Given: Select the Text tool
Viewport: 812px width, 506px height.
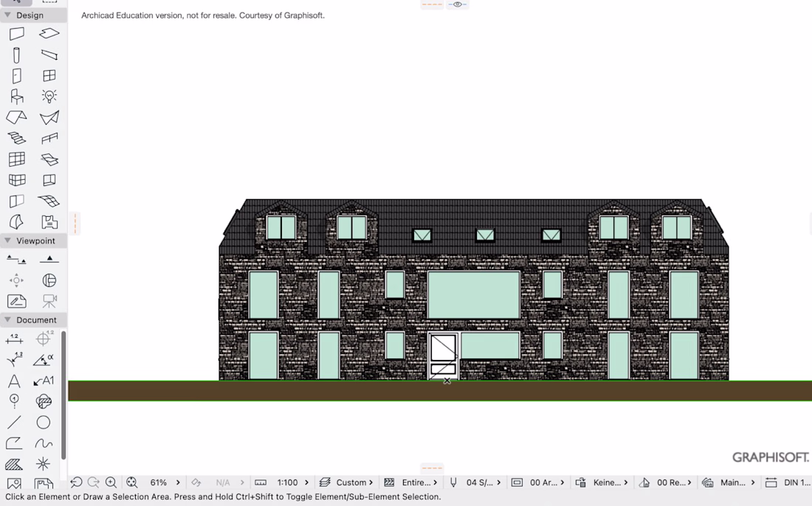Looking at the screenshot, I should (x=14, y=381).
